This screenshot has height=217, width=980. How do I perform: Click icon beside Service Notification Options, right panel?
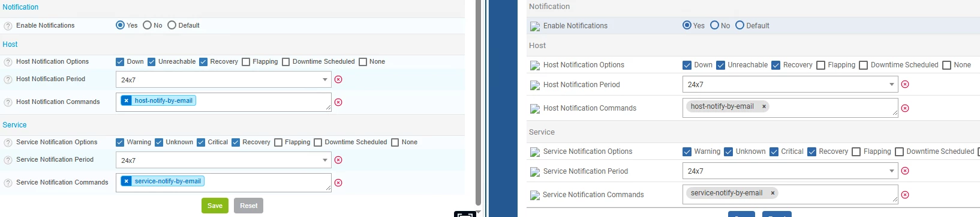pos(535,152)
